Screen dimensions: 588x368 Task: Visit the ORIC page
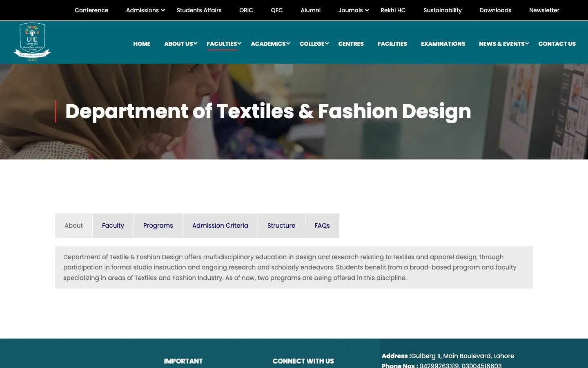click(246, 10)
